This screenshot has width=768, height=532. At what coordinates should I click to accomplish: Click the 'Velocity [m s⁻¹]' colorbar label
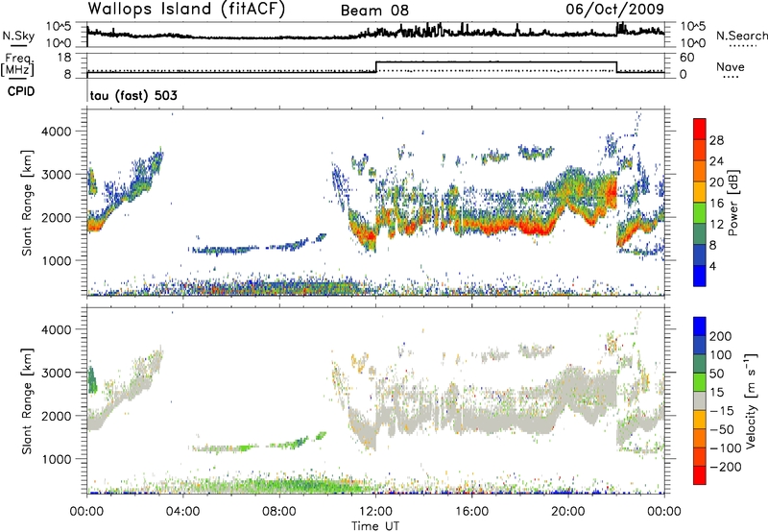pos(752,400)
